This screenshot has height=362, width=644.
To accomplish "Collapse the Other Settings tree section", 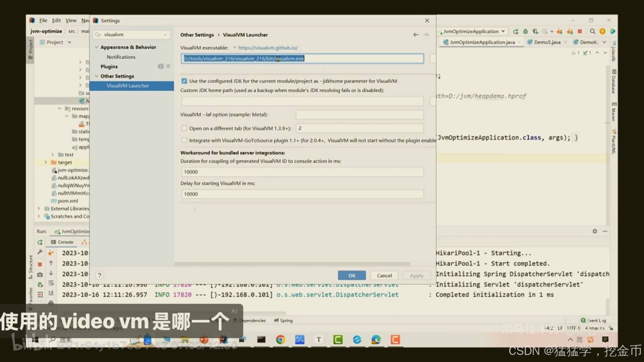I will [97, 76].
